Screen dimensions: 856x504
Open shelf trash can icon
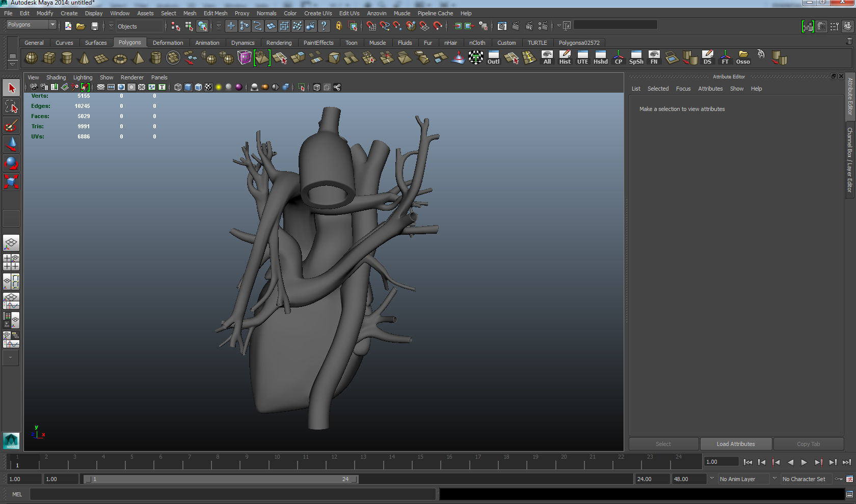pos(849,41)
